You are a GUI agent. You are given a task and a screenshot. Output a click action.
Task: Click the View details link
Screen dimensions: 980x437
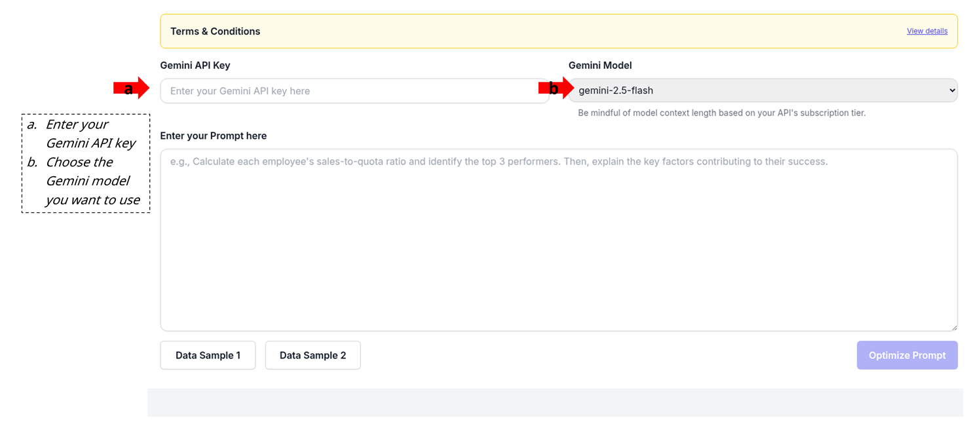[x=926, y=31]
